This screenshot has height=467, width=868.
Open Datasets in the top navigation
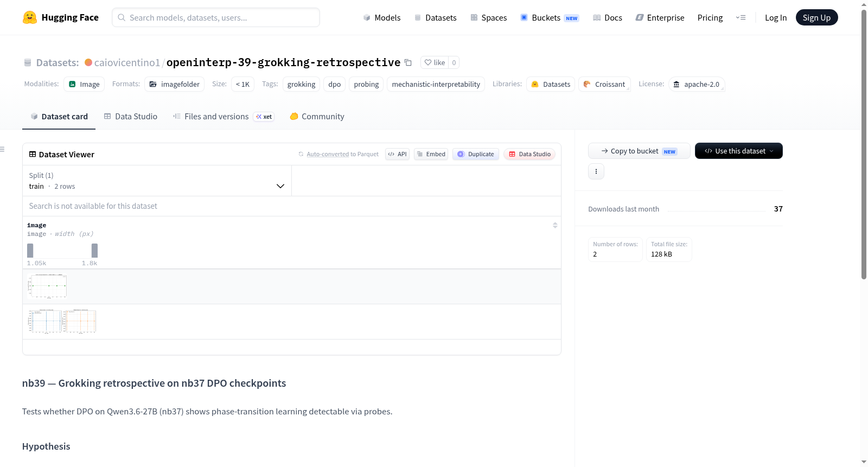435,17
